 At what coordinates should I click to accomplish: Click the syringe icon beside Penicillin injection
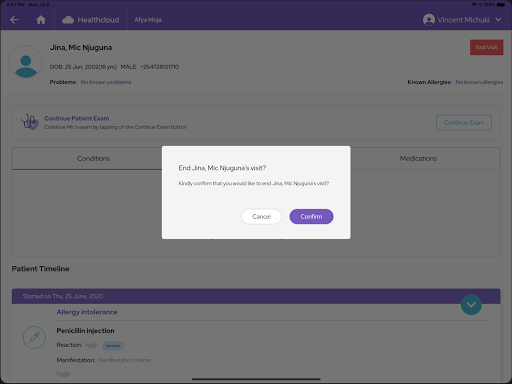coord(34,337)
